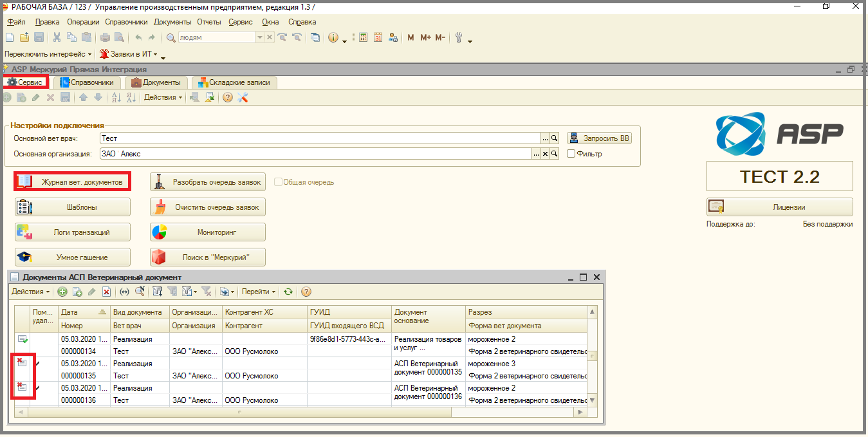Click the help question mark in documents toolbar
Image resolution: width=868 pixels, height=437 pixels.
coord(306,292)
